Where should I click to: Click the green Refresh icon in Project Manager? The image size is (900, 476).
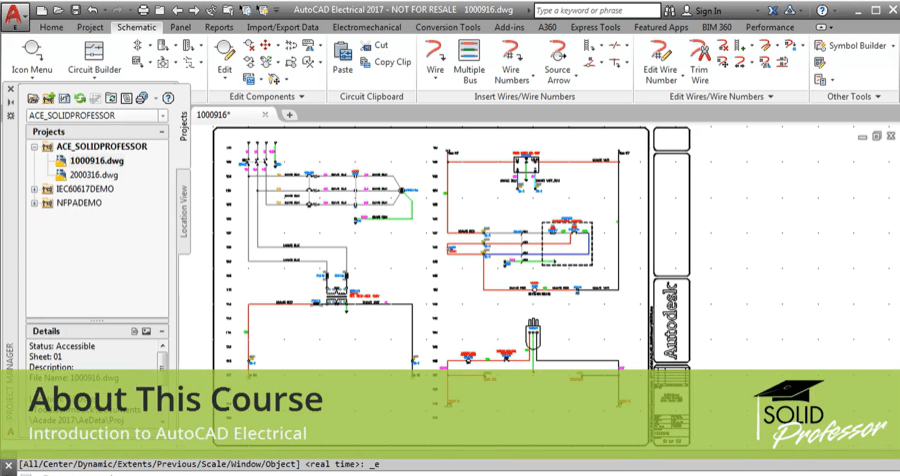[80, 98]
